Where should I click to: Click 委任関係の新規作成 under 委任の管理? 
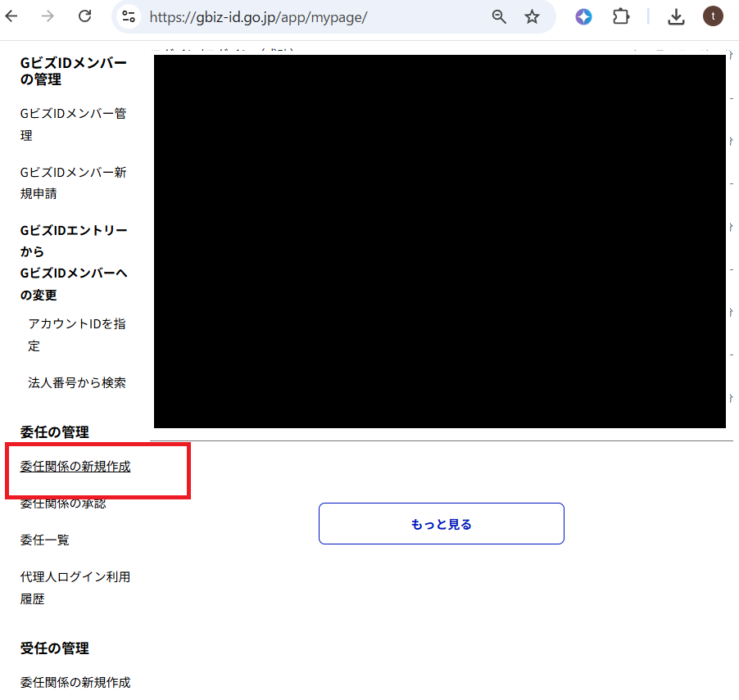click(75, 467)
